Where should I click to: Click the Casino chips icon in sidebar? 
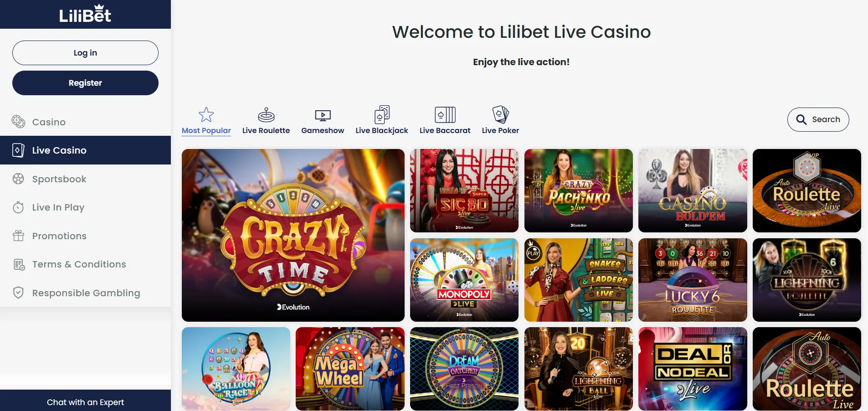[x=18, y=122]
